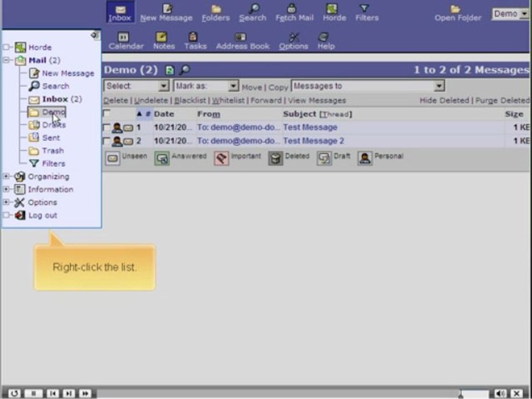Open the Notes icon

[x=161, y=37]
